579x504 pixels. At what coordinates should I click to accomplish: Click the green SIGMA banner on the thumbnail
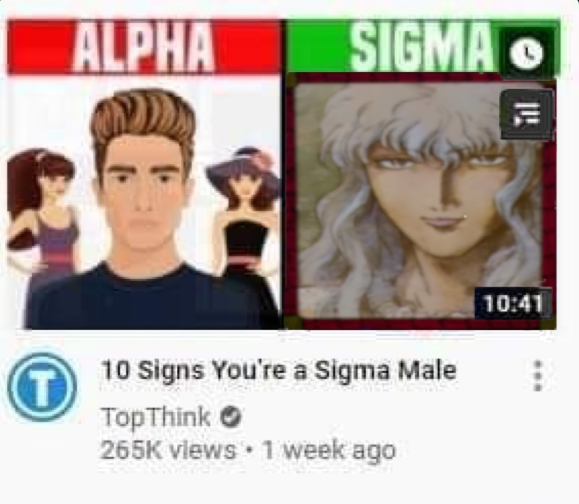(x=392, y=47)
